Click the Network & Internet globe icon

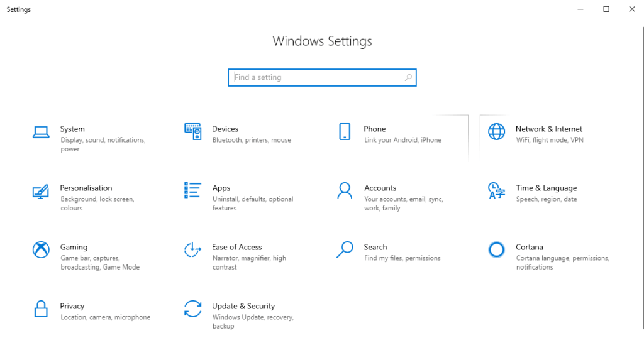[x=497, y=132]
